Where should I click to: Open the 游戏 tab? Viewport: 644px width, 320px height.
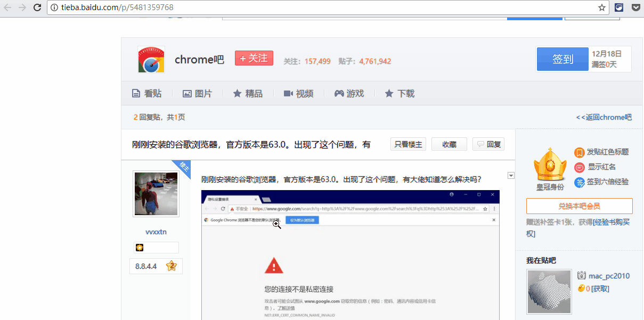[349, 94]
